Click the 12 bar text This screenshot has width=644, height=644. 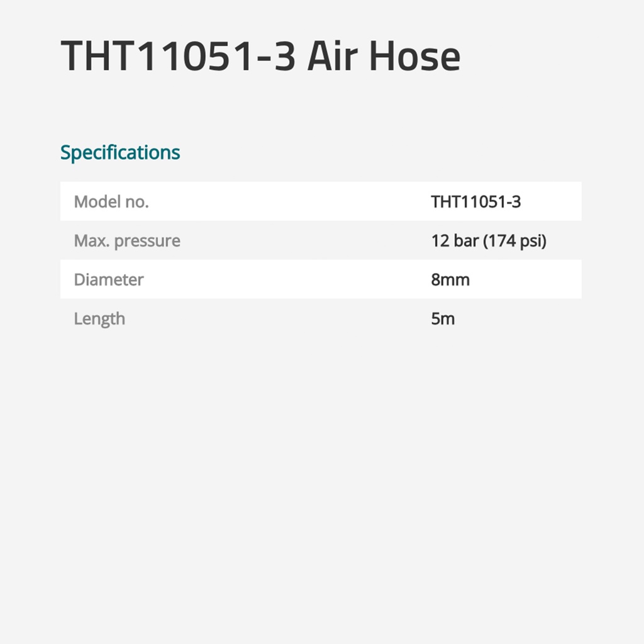point(455,241)
